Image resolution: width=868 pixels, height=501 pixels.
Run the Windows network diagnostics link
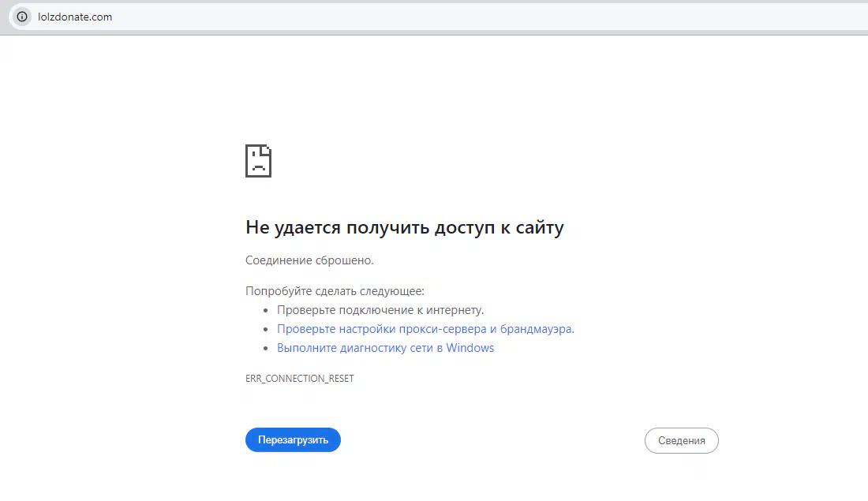(385, 348)
